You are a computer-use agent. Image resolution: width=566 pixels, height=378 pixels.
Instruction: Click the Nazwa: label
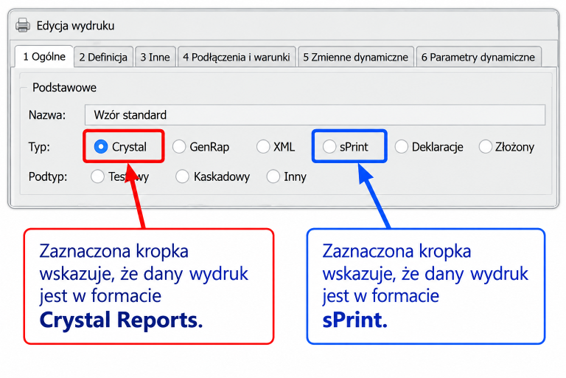pos(47,115)
